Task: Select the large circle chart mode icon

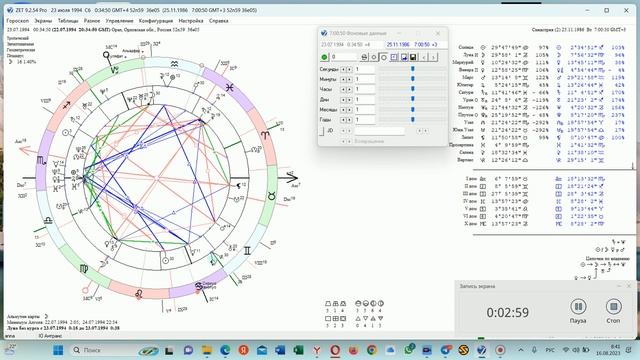Action: [x=384, y=57]
